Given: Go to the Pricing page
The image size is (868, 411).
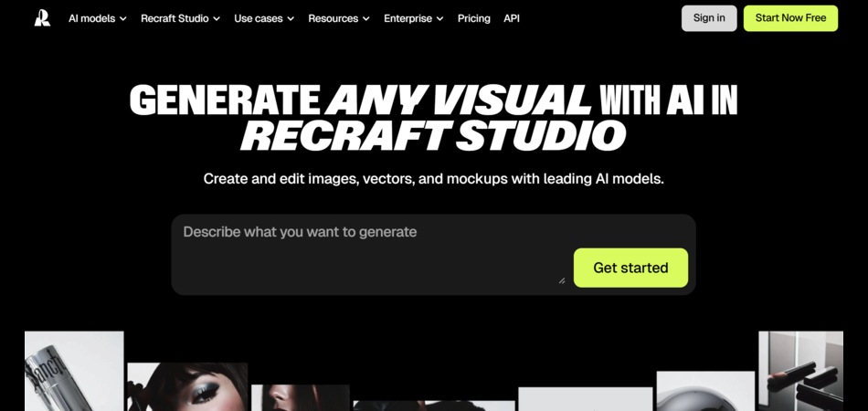Looking at the screenshot, I should (x=474, y=18).
